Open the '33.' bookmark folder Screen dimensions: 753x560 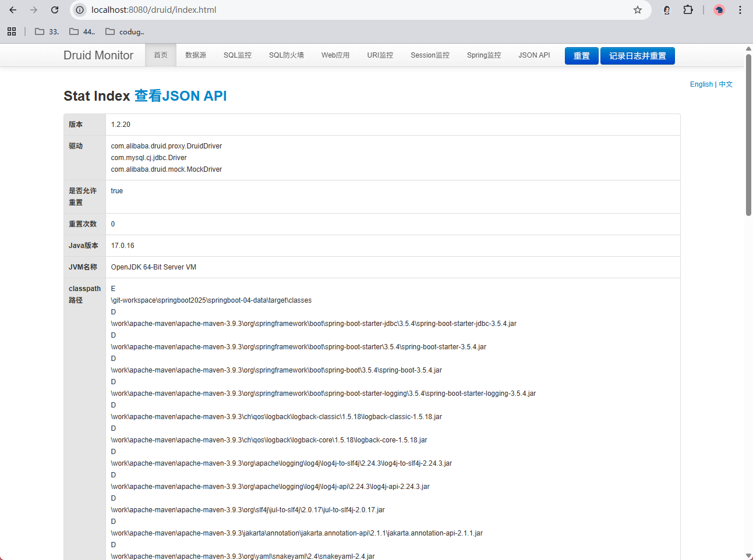(x=47, y=31)
